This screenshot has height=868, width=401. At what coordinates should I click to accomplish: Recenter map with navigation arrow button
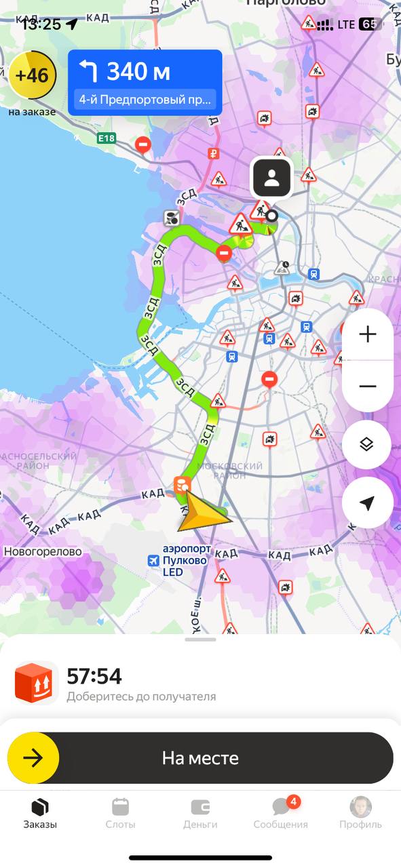pyautogui.click(x=366, y=502)
